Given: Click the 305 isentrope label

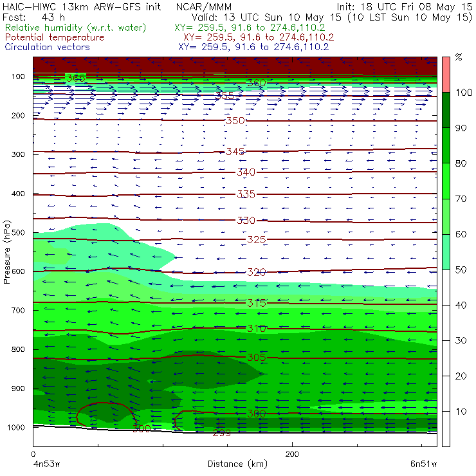Looking at the screenshot, I should pos(257,357).
